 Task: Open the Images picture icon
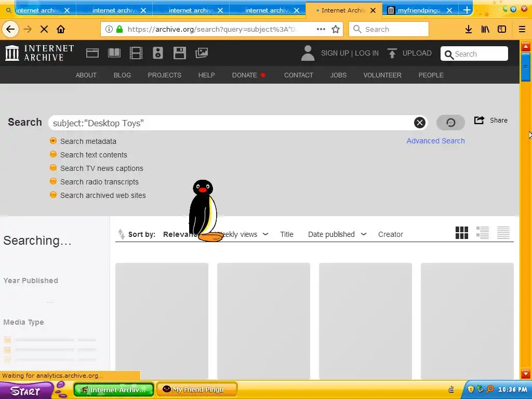click(x=202, y=53)
